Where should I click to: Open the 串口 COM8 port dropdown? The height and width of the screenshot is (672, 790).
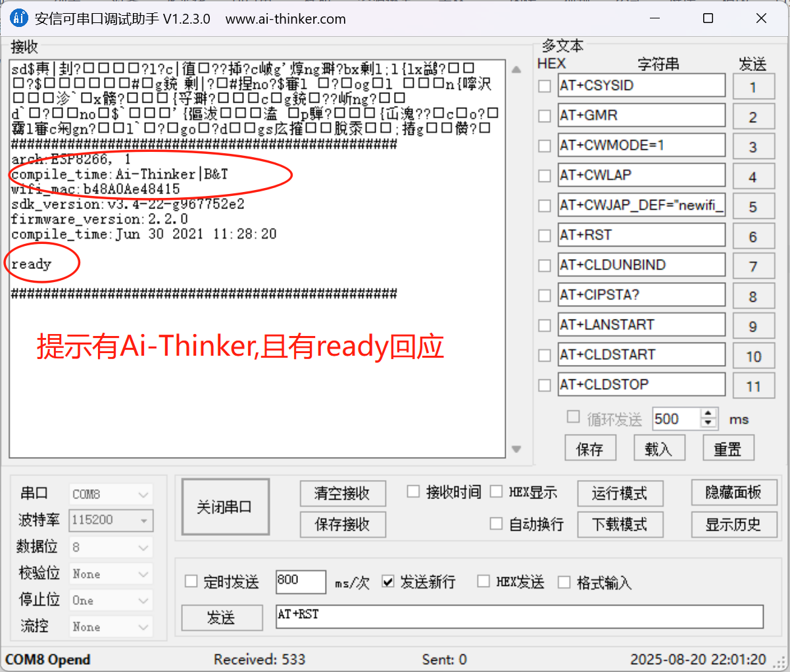coord(111,494)
